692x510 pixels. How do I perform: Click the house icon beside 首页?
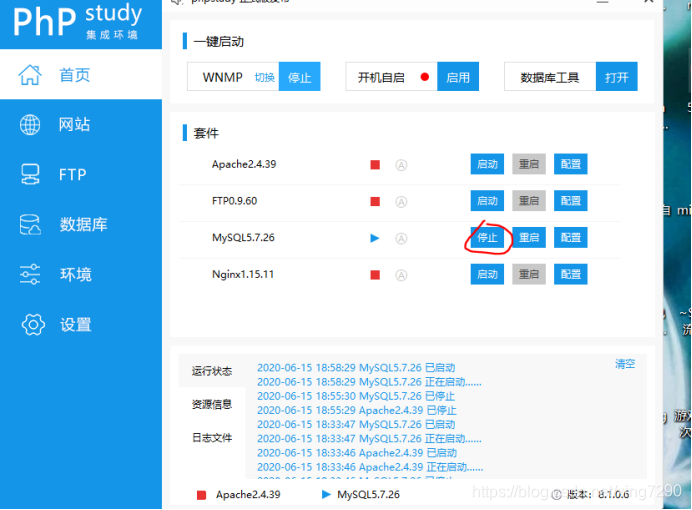click(30, 75)
